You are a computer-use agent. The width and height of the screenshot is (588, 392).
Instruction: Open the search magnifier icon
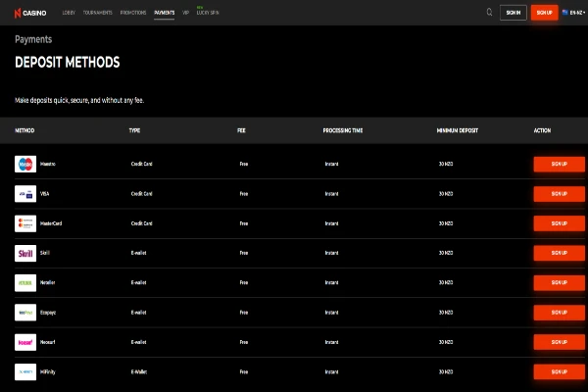pos(489,13)
